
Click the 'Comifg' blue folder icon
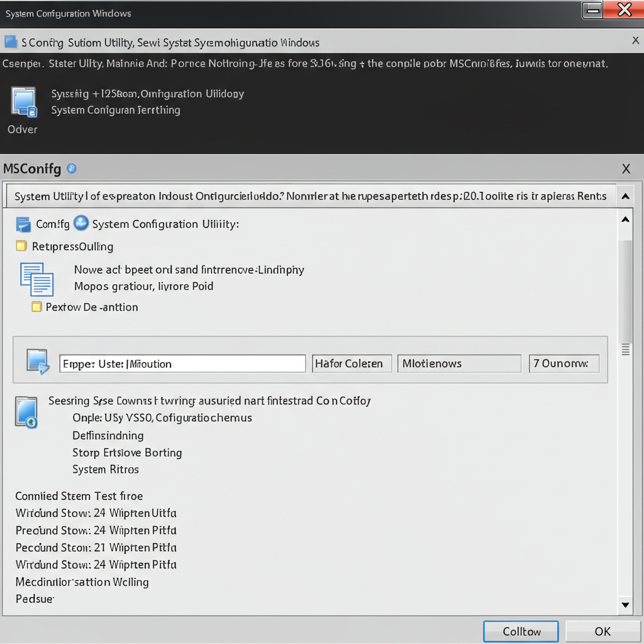click(x=23, y=225)
